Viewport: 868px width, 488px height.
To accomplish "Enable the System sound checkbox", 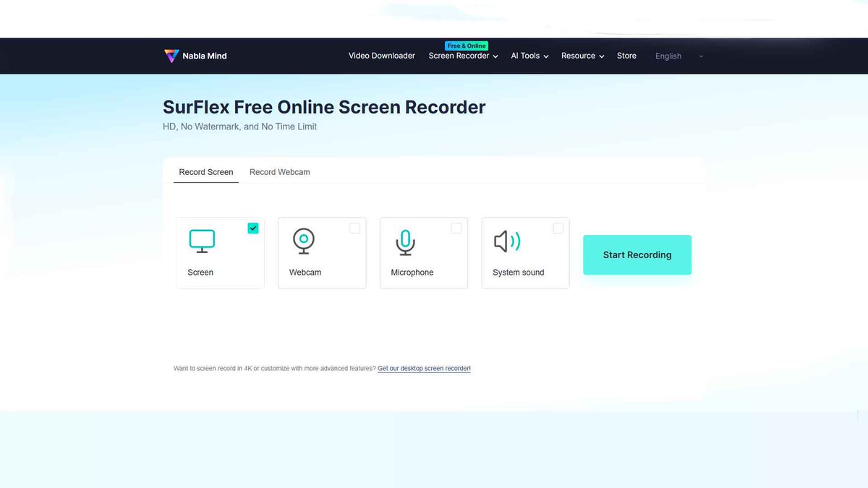I will 558,228.
